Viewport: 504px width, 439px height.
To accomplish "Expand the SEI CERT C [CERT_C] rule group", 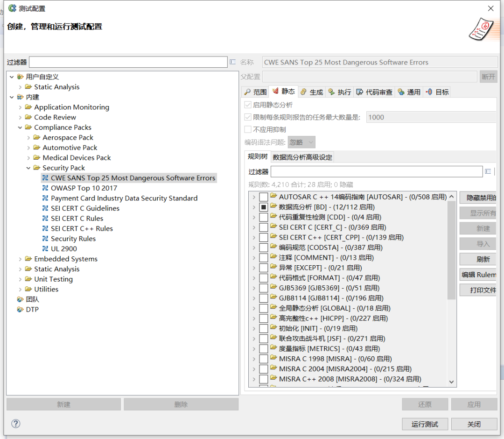I will 254,227.
